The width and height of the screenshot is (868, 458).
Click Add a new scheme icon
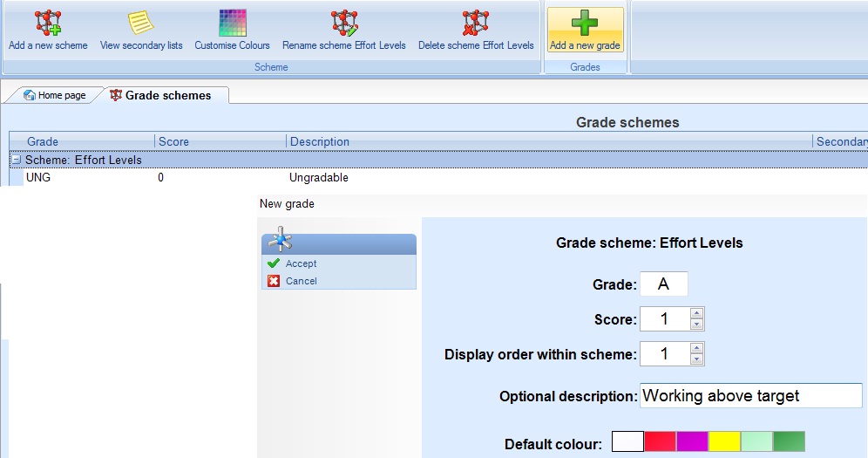48,23
